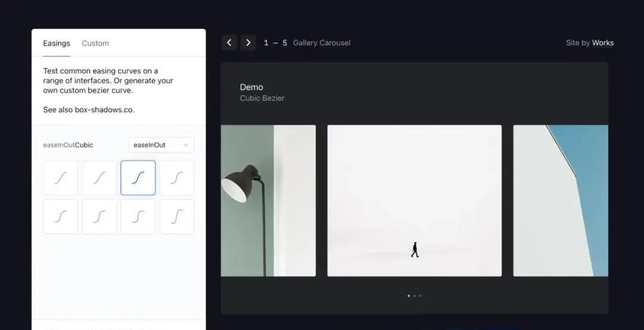The image size is (644, 330).
Task: Select the second carousel pagination dot
Action: (414, 296)
